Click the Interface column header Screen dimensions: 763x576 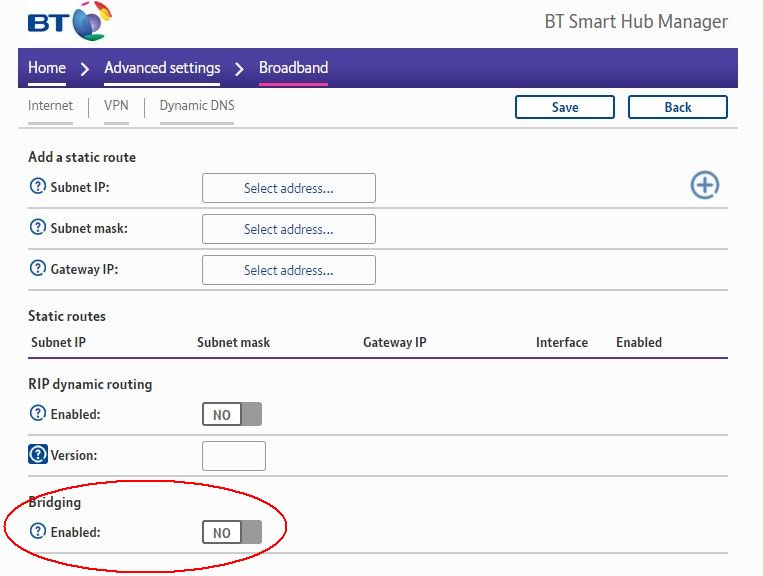[562, 342]
